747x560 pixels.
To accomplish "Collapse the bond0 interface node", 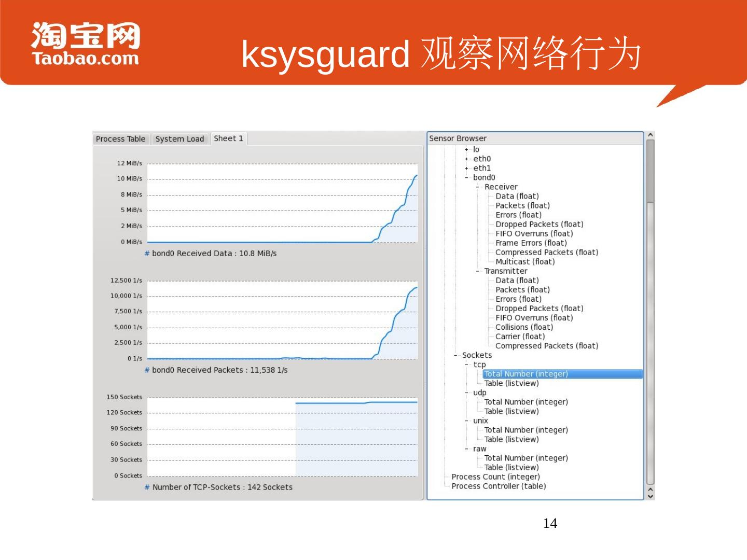I will point(466,178).
